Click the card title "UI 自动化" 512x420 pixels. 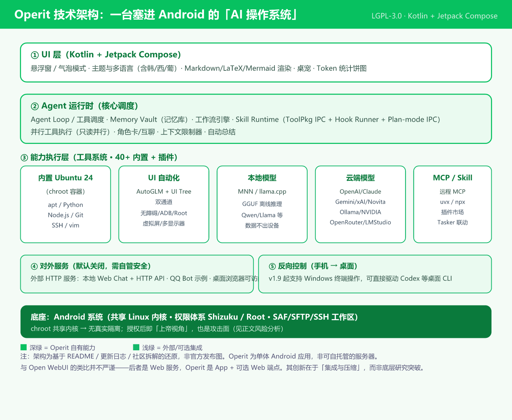[164, 178]
